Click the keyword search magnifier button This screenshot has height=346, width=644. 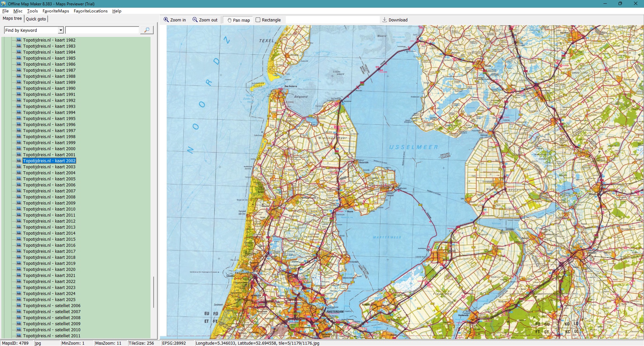point(147,30)
